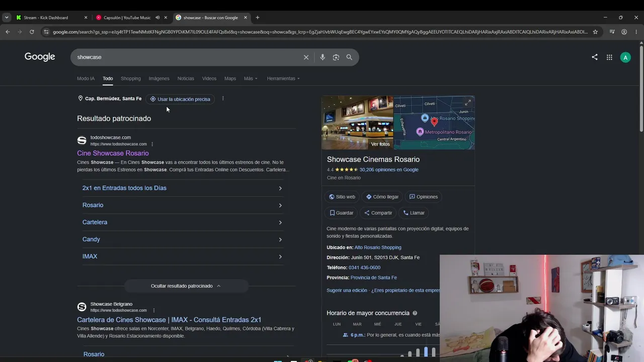This screenshot has height=362, width=644.
Task: Open Google Lens image search icon
Action: tap(336, 57)
